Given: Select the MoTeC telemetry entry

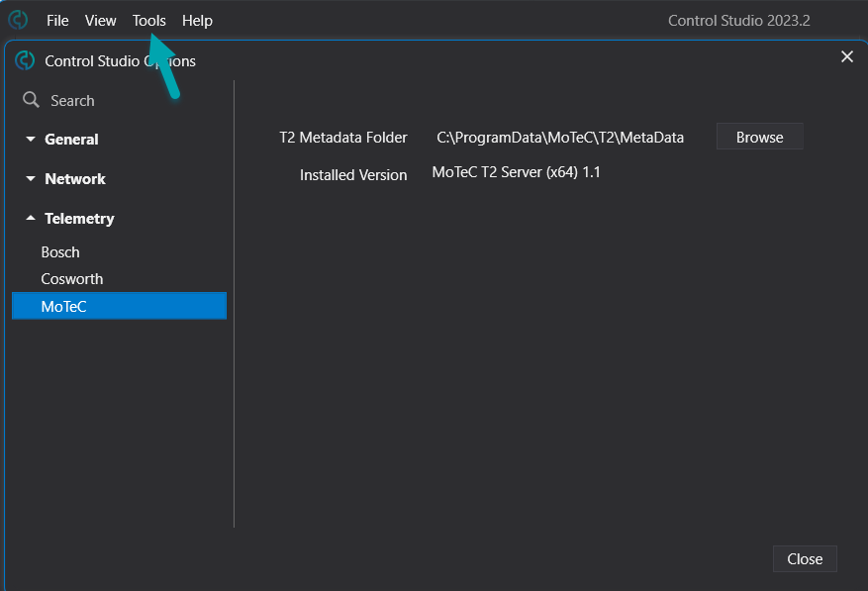Looking at the screenshot, I should tap(119, 306).
